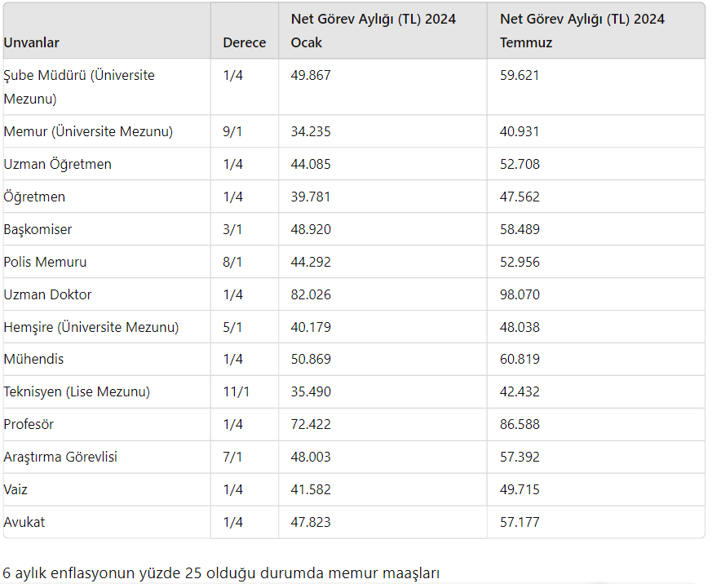This screenshot has height=588, width=712.
Task: Select the Memur (Üniversite Mezunu) cell
Action: click(88, 131)
